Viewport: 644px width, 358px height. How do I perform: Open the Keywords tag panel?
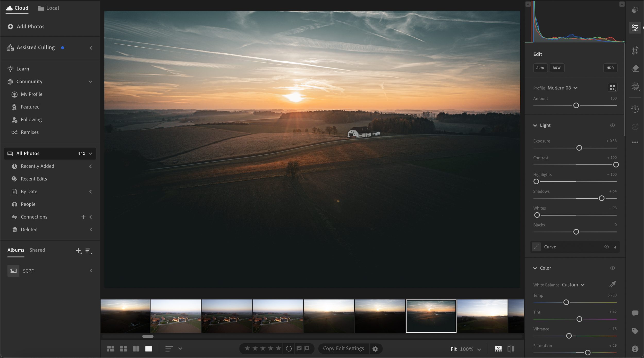[x=635, y=331]
